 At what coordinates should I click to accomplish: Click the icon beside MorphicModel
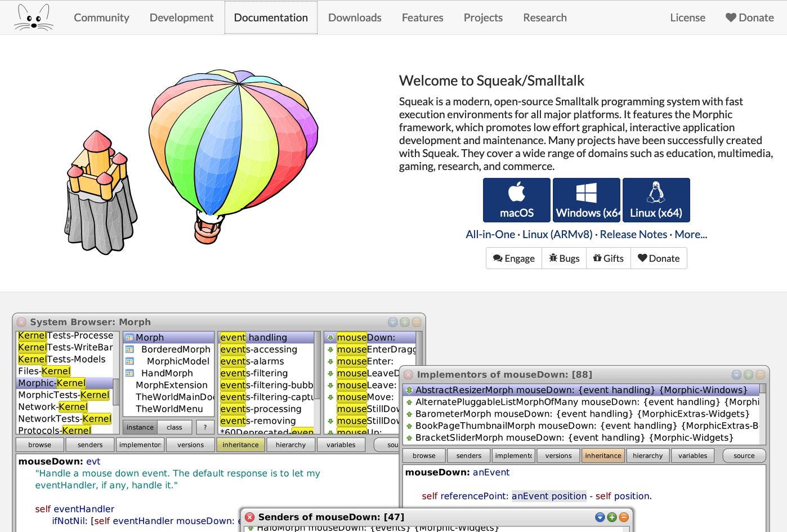tap(129, 361)
